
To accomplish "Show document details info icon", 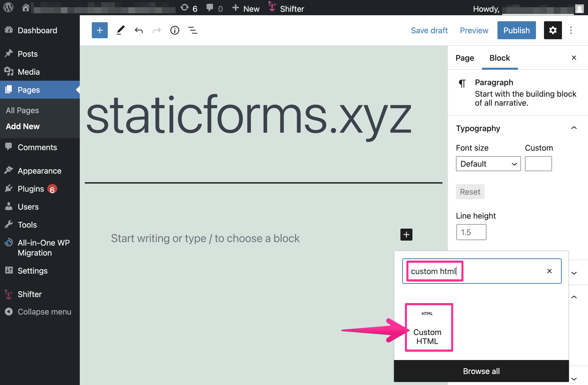I will [x=175, y=30].
